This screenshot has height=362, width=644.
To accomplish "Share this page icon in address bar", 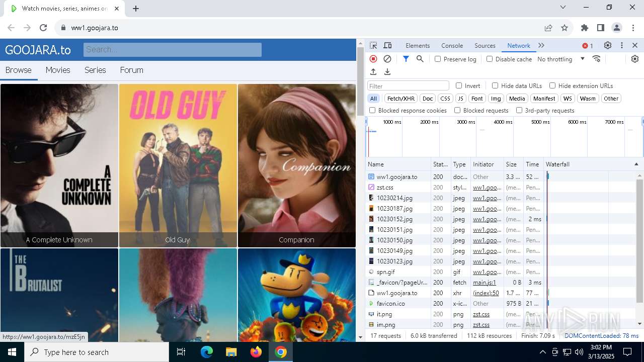I will [548, 28].
